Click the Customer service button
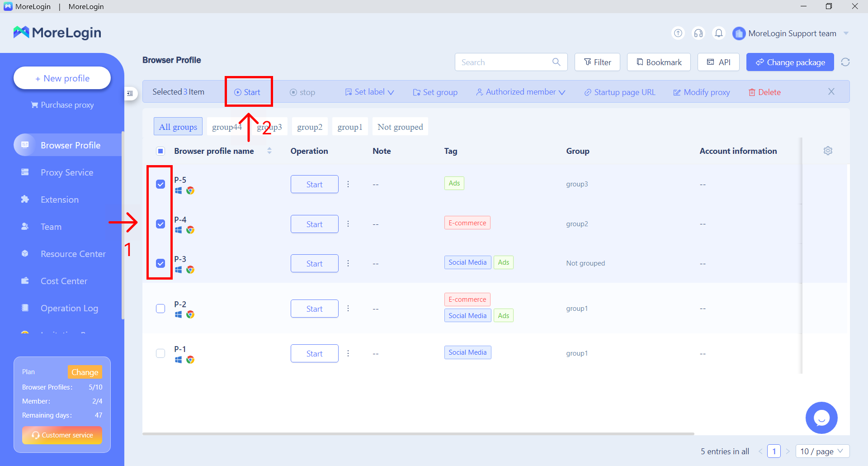Image resolution: width=868 pixels, height=466 pixels. click(62, 435)
